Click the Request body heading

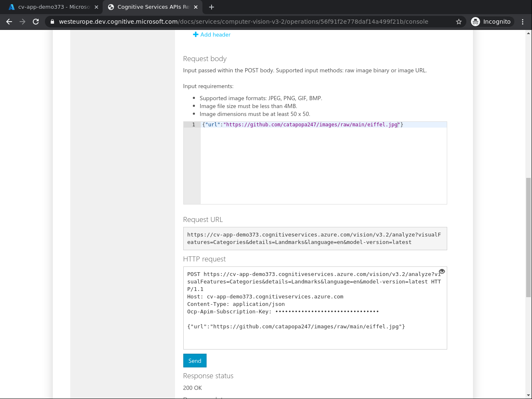coord(205,59)
